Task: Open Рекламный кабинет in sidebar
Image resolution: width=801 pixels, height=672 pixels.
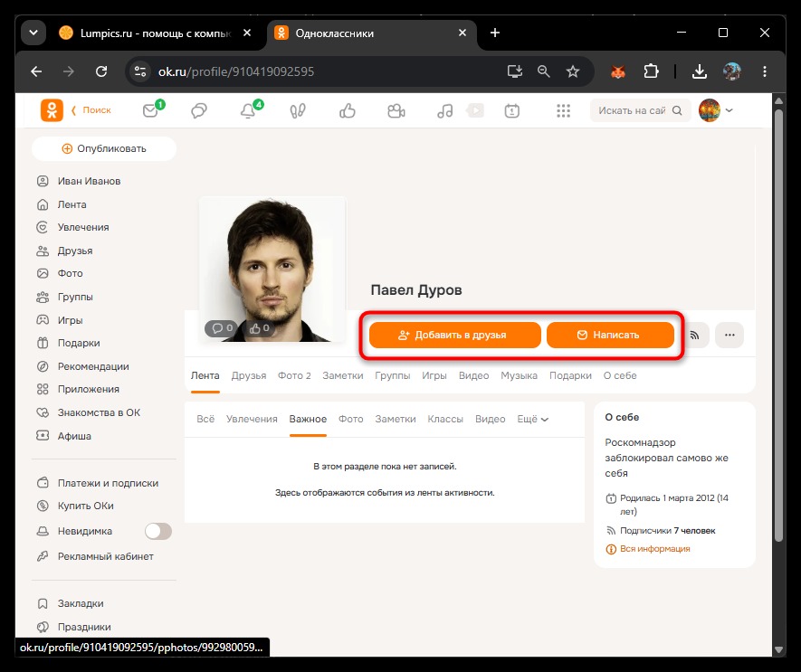Action: pyautogui.click(x=105, y=556)
